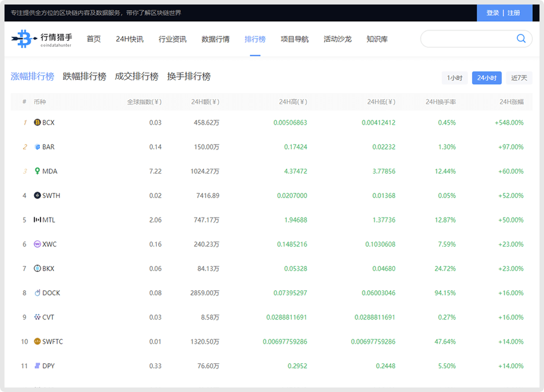Switch to the 1小时 time range
544x392 pixels.
click(x=454, y=78)
